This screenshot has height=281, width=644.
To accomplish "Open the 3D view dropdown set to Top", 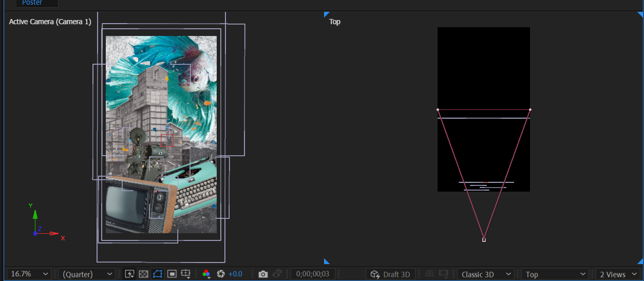I will tap(554, 274).
